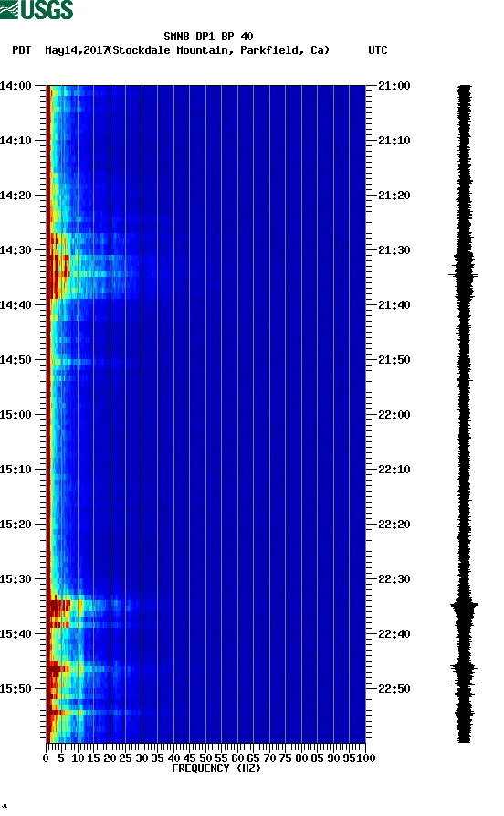
Task: Click the 22:30 UTC time label
Action: click(394, 579)
